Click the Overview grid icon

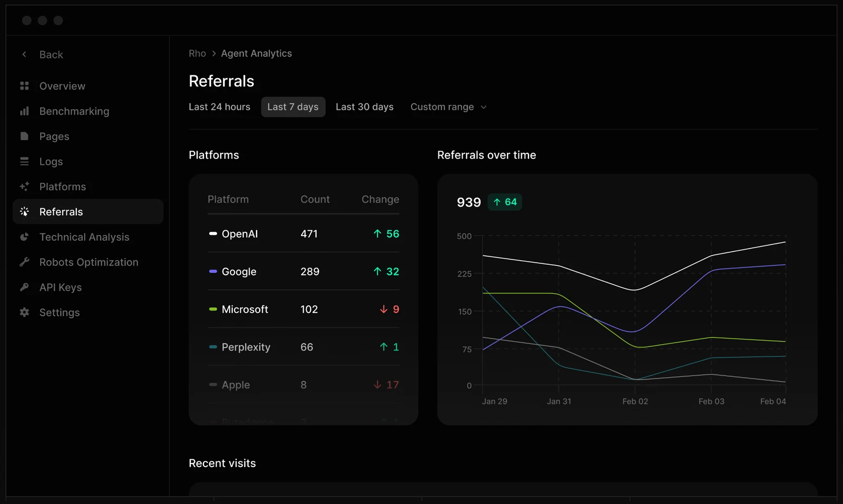[x=24, y=86]
